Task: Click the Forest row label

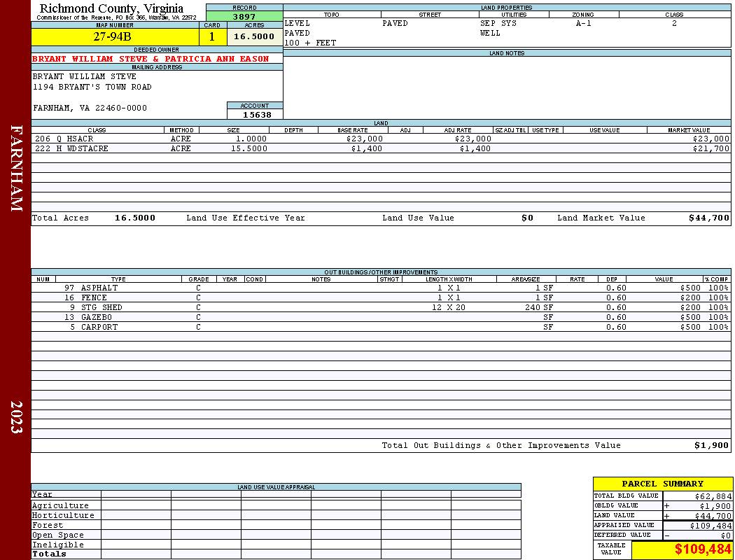Action: [48, 525]
